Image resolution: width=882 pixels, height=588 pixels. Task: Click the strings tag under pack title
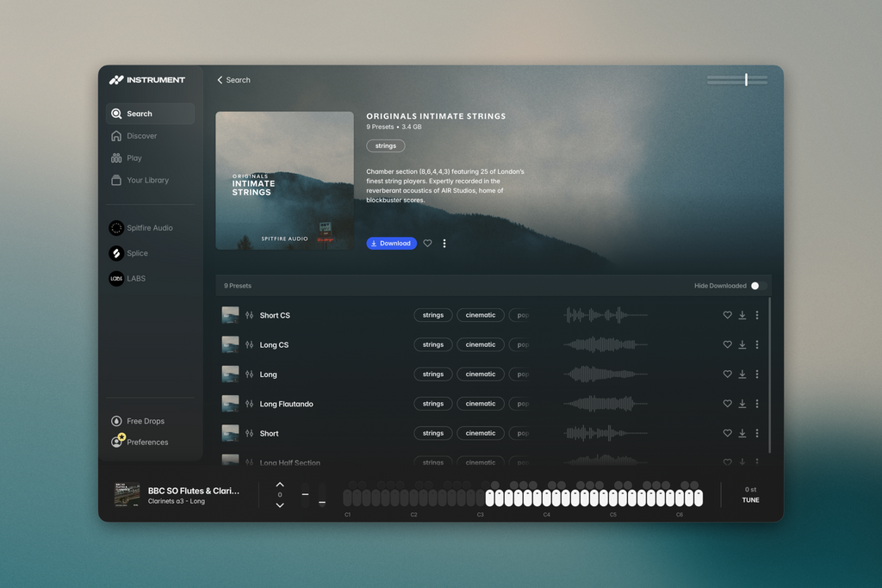(x=386, y=145)
